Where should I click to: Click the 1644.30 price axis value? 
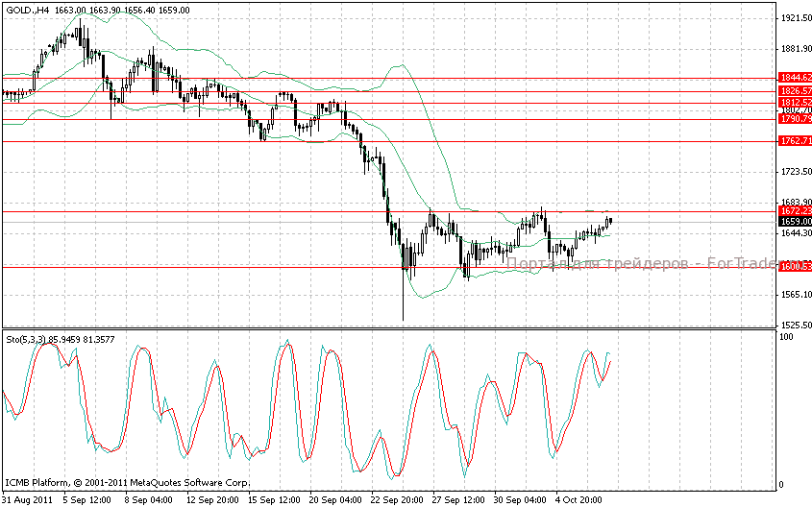click(797, 233)
